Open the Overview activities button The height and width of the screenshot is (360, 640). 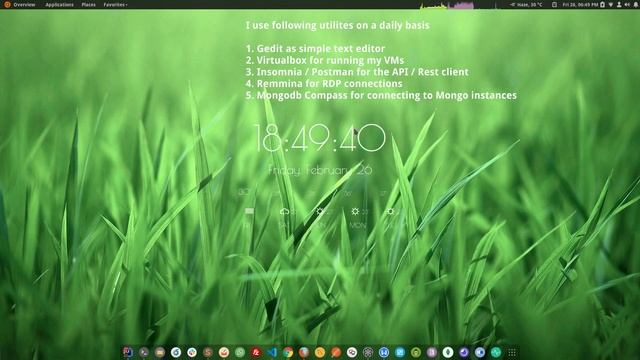click(20, 4)
